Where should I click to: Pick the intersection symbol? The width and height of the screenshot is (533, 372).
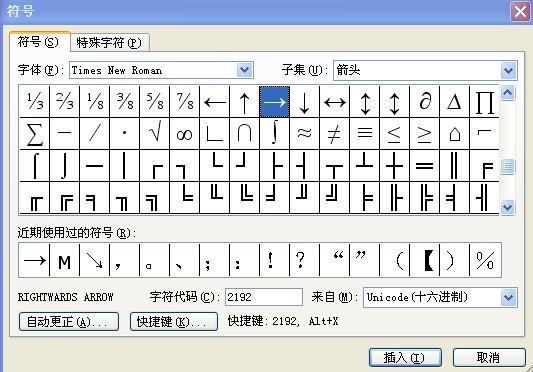click(x=244, y=134)
